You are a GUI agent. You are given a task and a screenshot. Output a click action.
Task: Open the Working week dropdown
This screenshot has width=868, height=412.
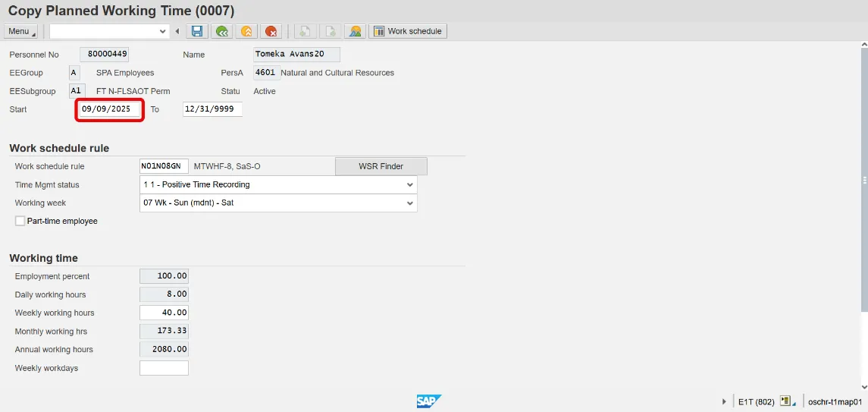[x=410, y=203]
